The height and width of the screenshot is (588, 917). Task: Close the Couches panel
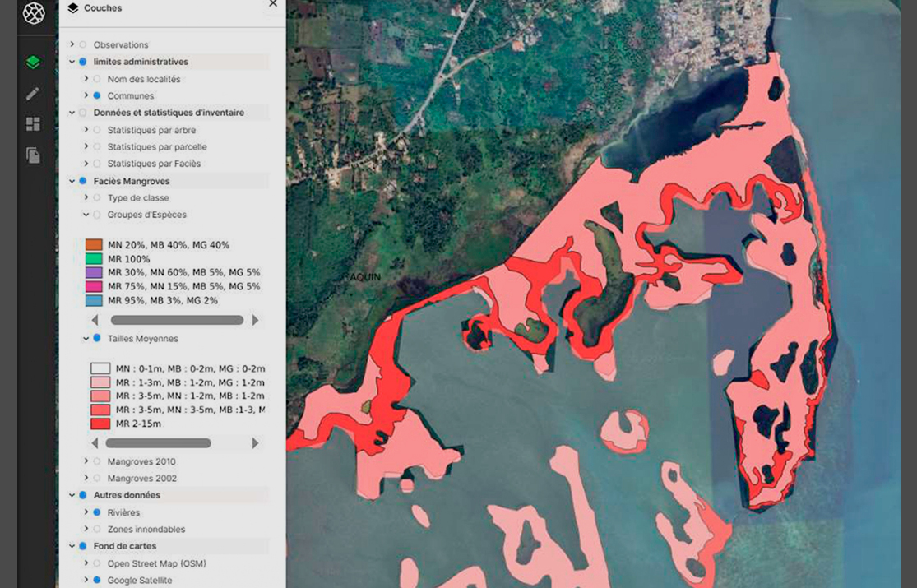tap(273, 5)
